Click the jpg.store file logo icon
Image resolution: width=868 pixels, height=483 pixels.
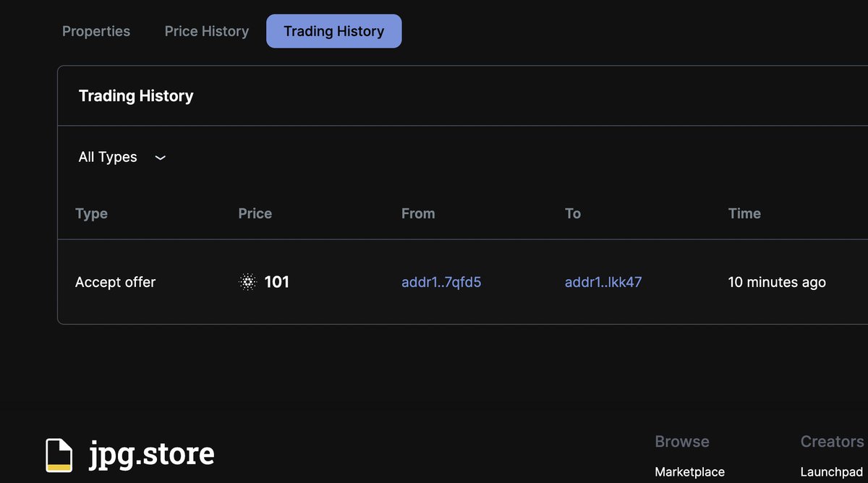click(59, 456)
